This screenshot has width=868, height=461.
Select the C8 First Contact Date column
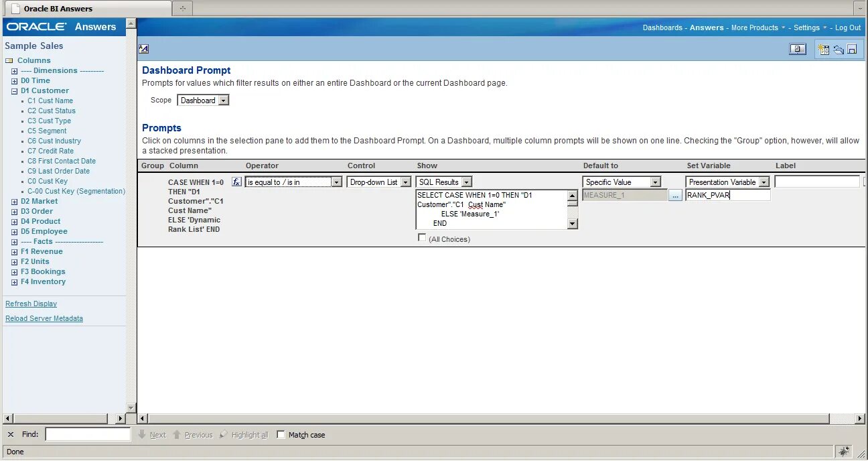click(x=62, y=161)
